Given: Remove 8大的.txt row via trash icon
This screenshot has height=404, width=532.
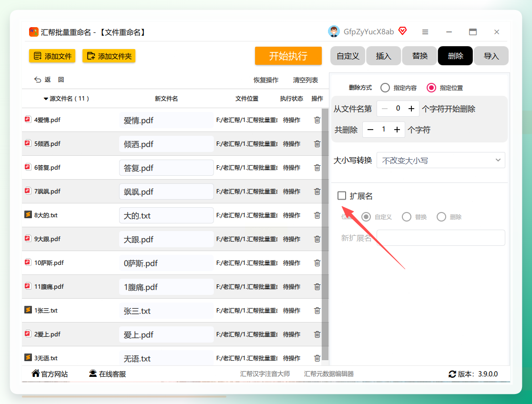Looking at the screenshot, I should pos(317,215).
